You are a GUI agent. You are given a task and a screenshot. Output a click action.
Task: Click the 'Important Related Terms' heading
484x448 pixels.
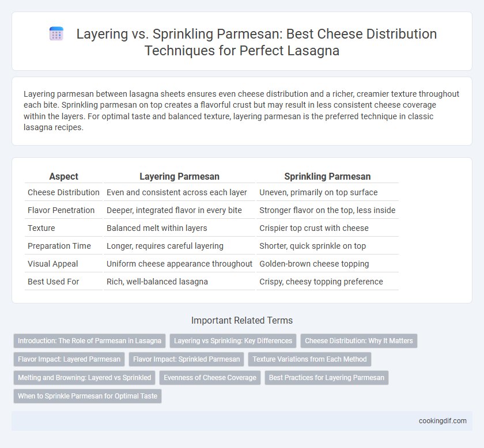tap(242, 320)
